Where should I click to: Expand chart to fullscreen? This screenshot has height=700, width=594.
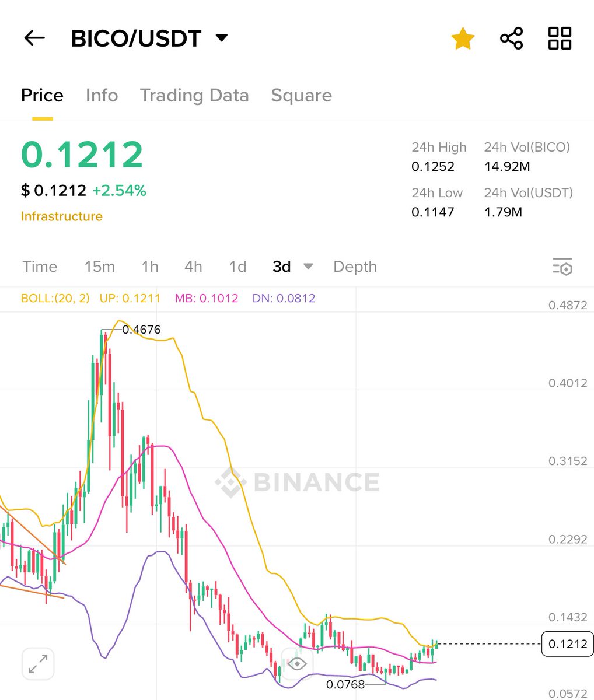pos(39,664)
